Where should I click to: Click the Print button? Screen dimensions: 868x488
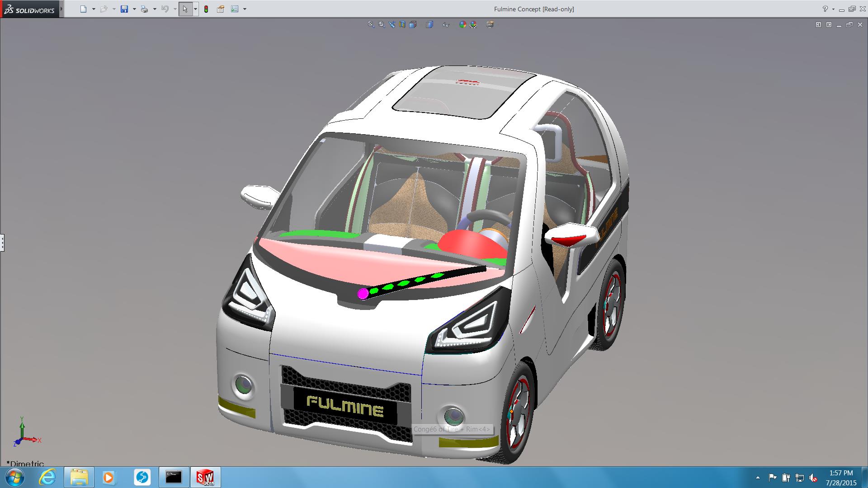coord(144,9)
